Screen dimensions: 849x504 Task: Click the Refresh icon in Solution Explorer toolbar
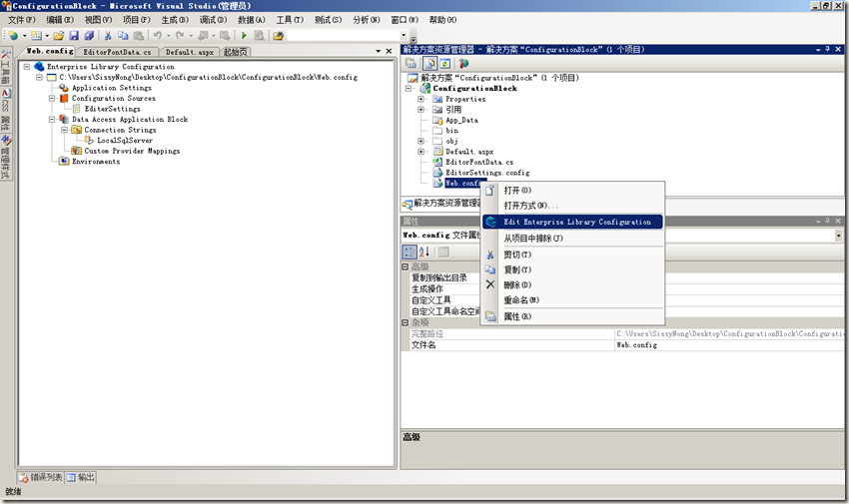[444, 63]
